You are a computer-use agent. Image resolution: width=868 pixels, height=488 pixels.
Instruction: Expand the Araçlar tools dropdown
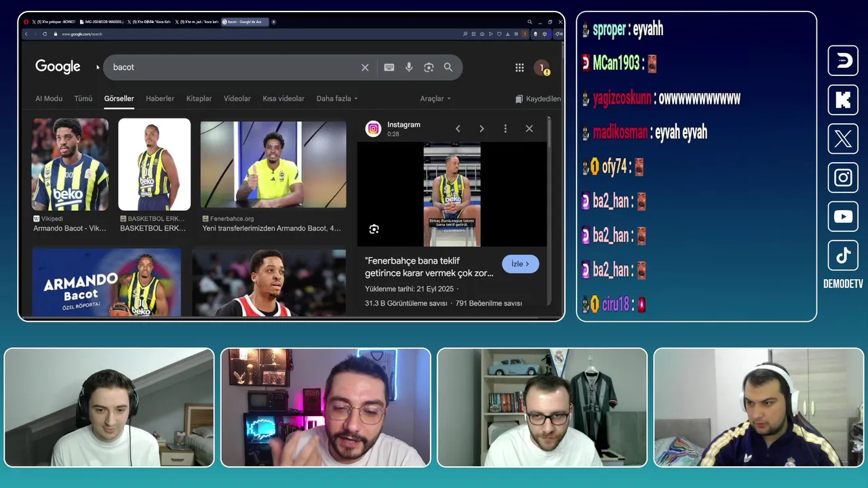[435, 98]
